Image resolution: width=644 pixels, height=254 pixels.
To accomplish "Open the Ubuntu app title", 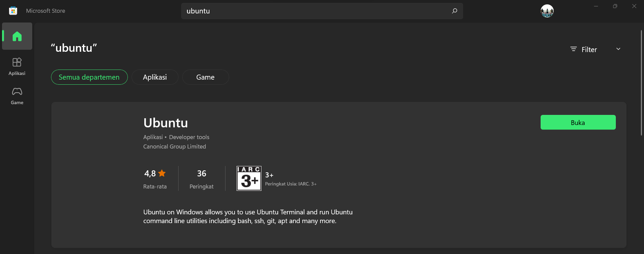I will (x=166, y=123).
